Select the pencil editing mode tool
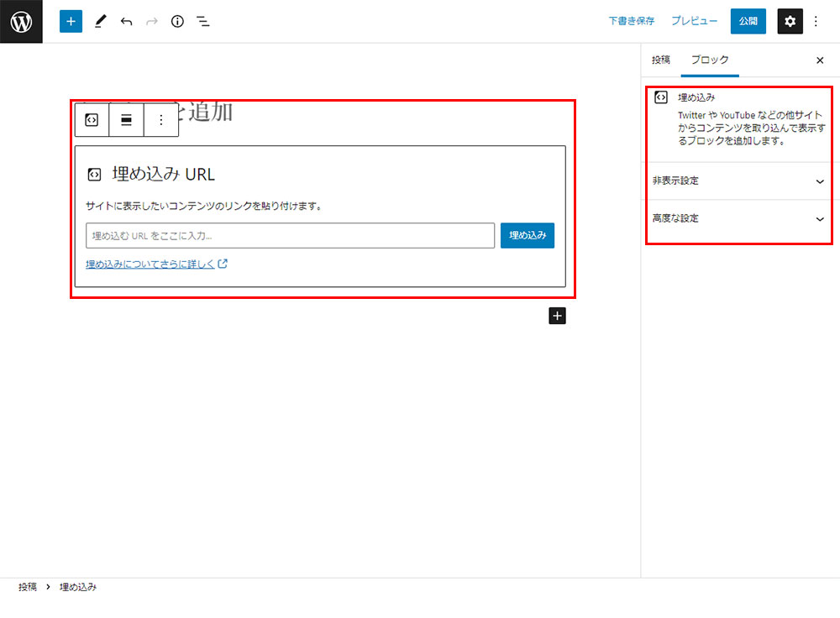Screen dimensions: 840x618 tap(101, 21)
